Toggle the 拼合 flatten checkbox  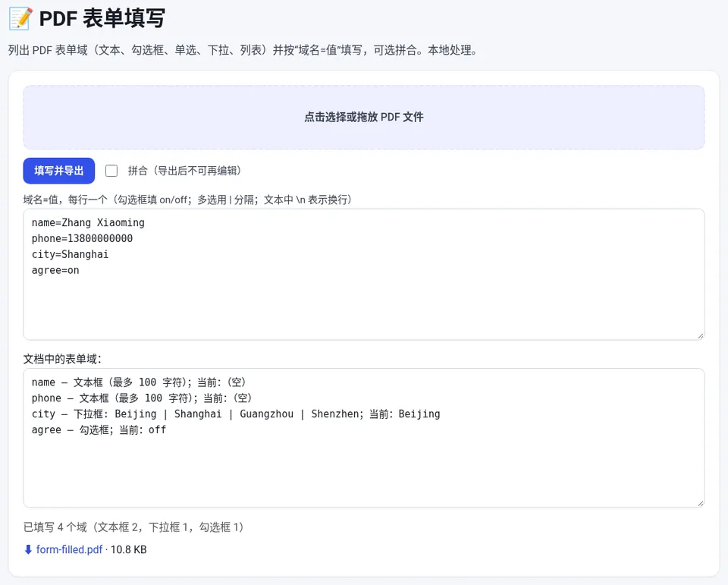[x=111, y=171]
